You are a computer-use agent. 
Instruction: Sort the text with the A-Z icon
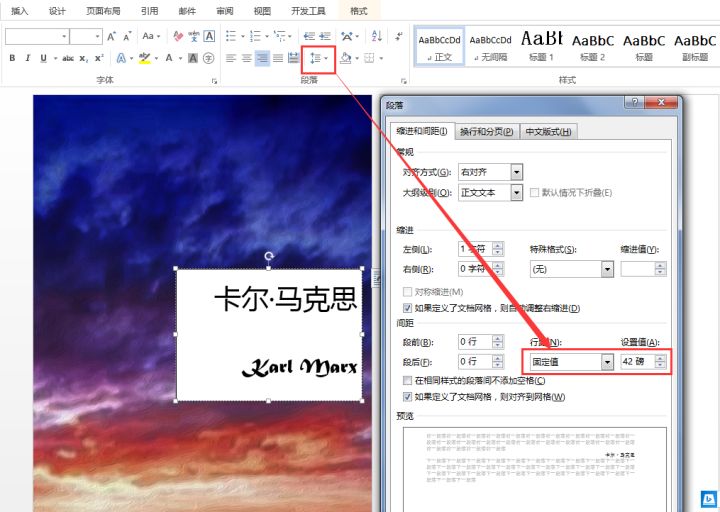377,36
